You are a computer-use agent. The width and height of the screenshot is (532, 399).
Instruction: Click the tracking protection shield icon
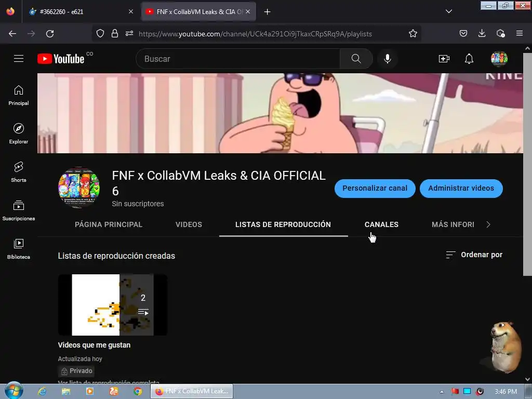(100, 34)
